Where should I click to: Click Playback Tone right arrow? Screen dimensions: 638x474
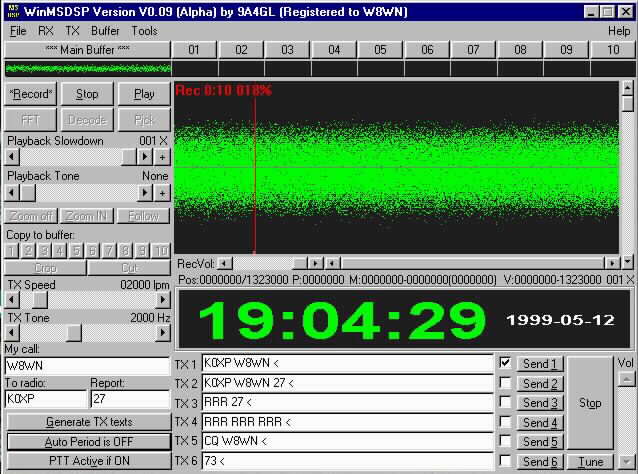point(144,192)
